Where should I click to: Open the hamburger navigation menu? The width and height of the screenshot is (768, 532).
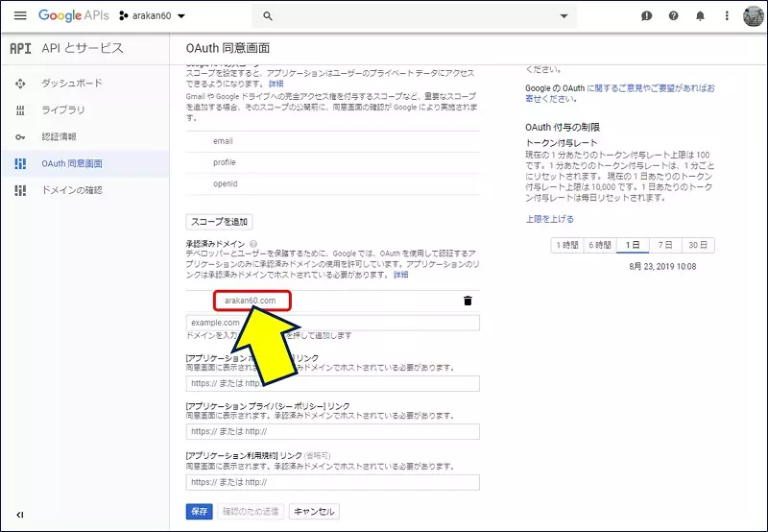(x=20, y=15)
